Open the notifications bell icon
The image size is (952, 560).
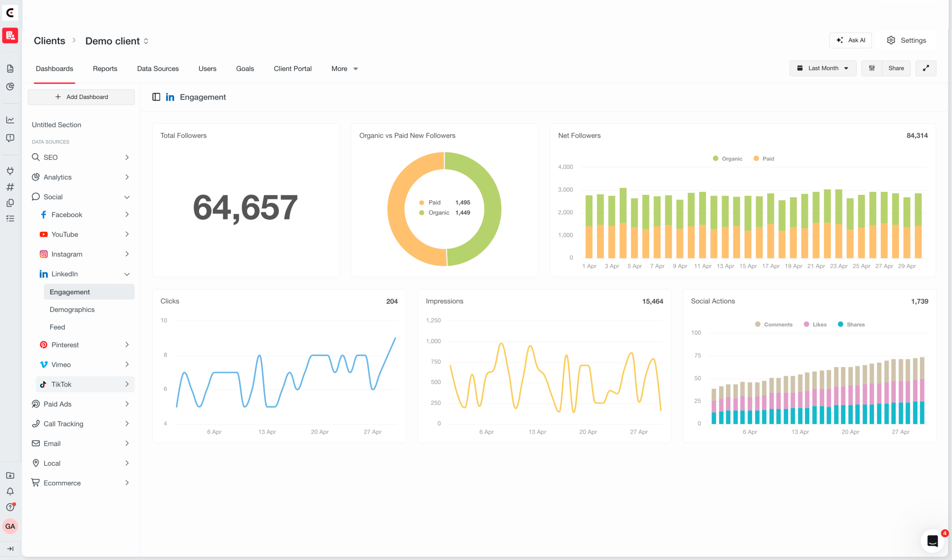[10, 491]
